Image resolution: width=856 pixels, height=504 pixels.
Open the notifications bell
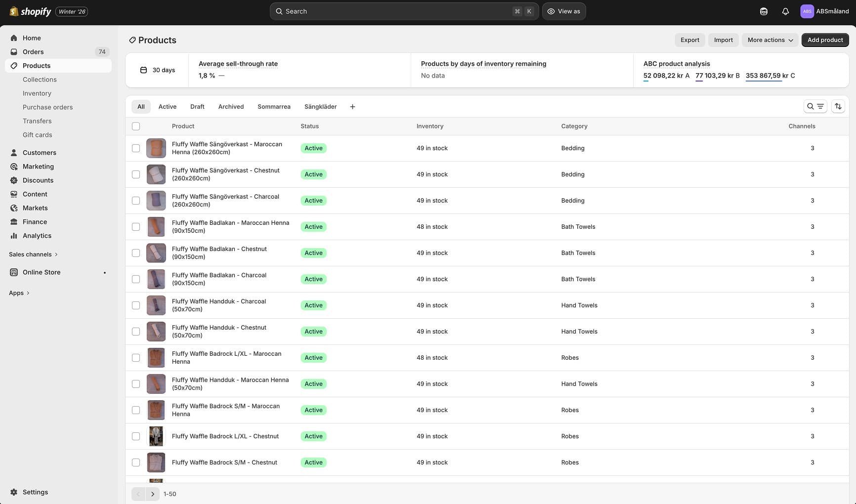click(x=786, y=11)
